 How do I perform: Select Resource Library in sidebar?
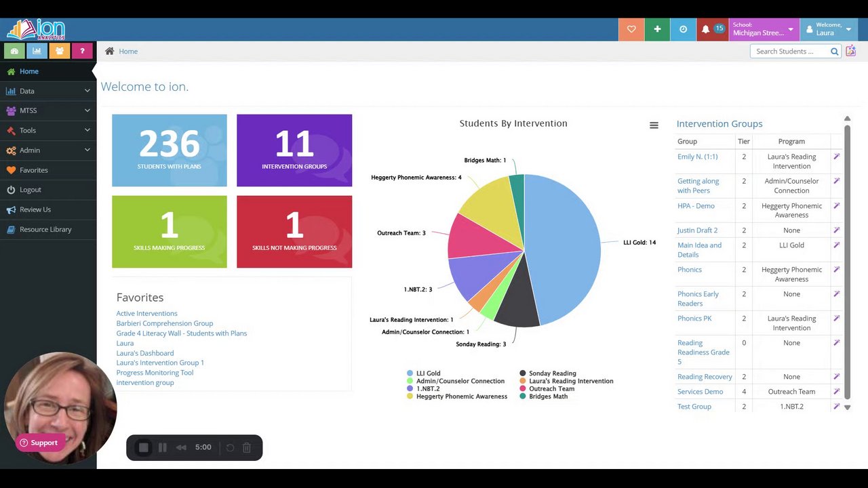pyautogui.click(x=45, y=229)
